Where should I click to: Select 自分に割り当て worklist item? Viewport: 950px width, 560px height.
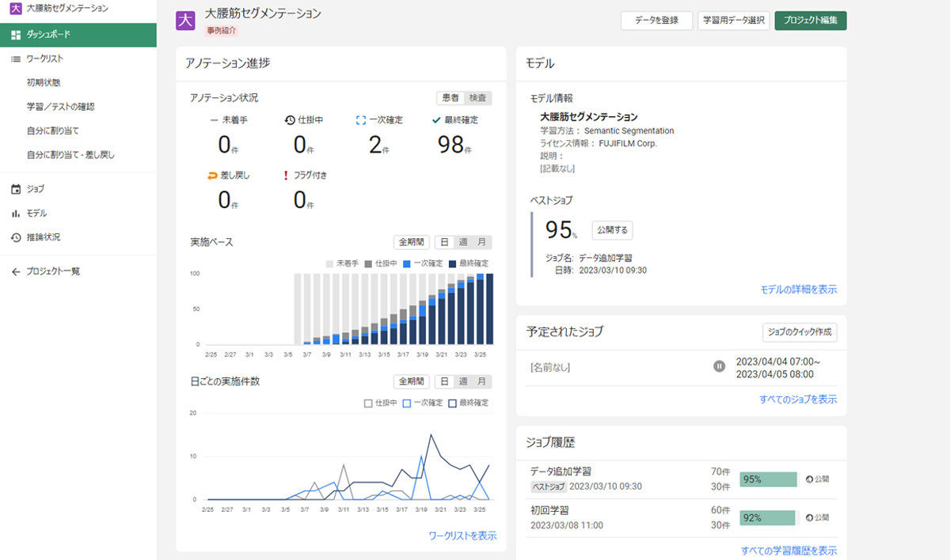coord(78,131)
